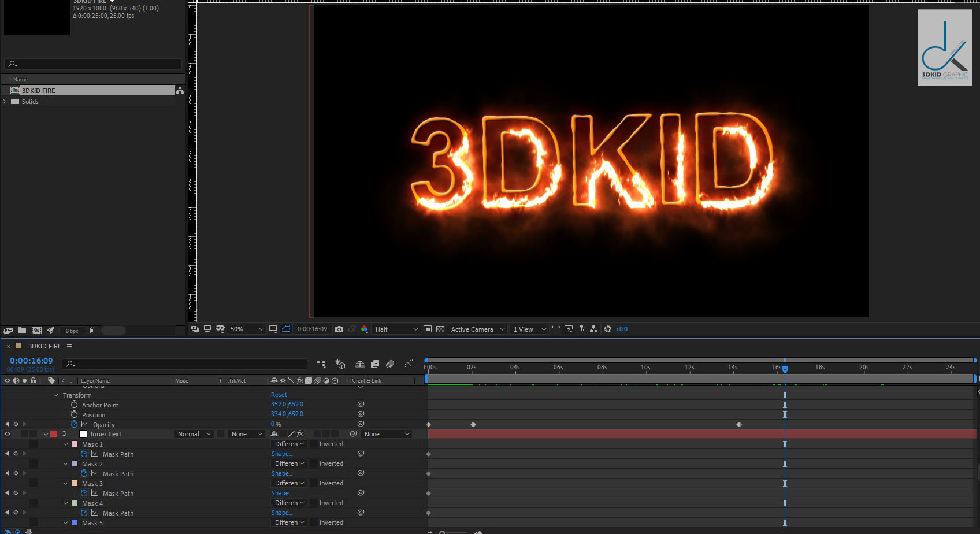Hide the Inner Text layer
Screen dimensions: 980x534
[8, 434]
